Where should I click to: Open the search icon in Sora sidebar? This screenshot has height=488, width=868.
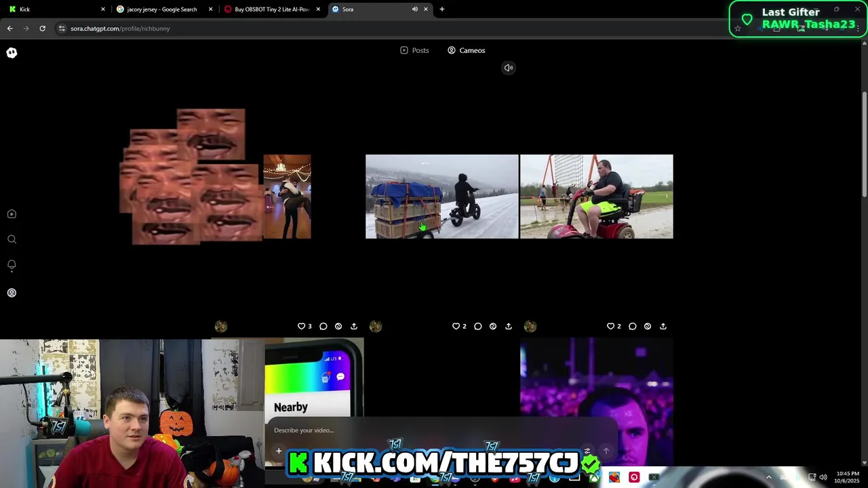coord(12,239)
